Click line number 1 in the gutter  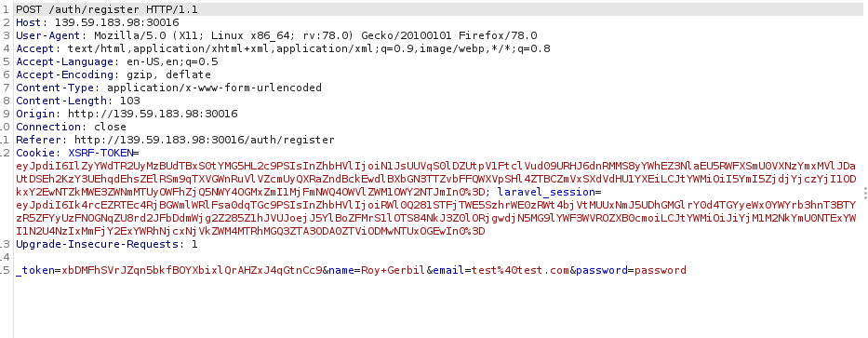pyautogui.click(x=7, y=9)
